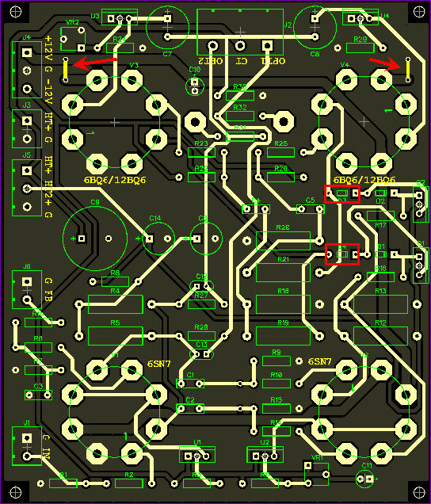Click the J4 connector label
Viewport: 431px width, 504px height.
click(x=27, y=37)
